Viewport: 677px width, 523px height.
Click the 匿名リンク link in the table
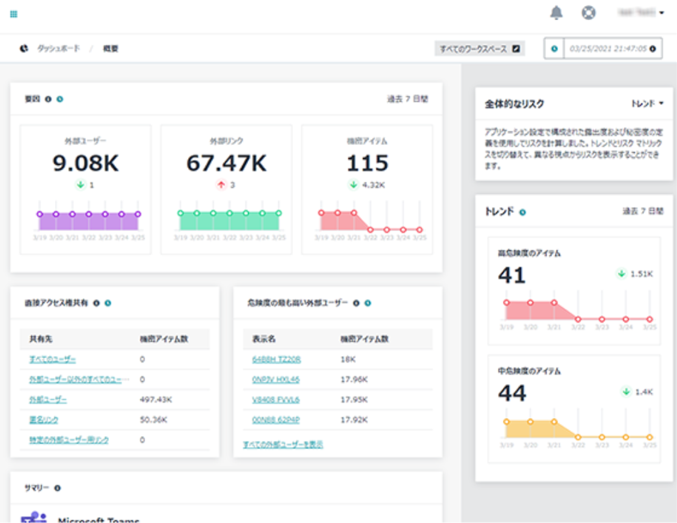(42, 419)
